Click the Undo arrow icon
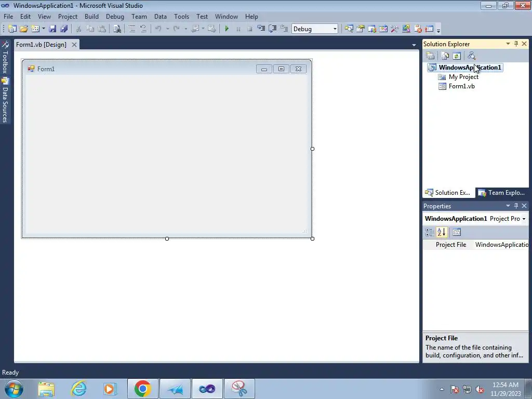 tap(158, 29)
